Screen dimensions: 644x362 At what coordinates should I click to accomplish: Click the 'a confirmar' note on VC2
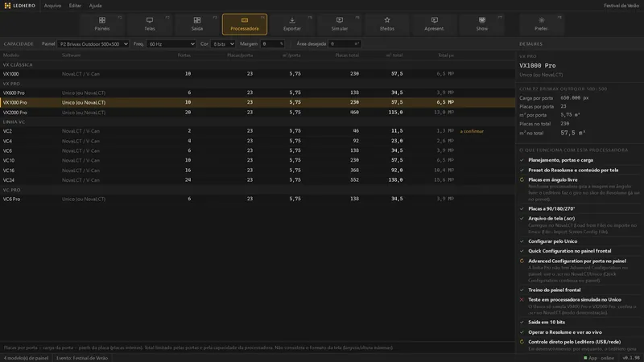pyautogui.click(x=472, y=131)
